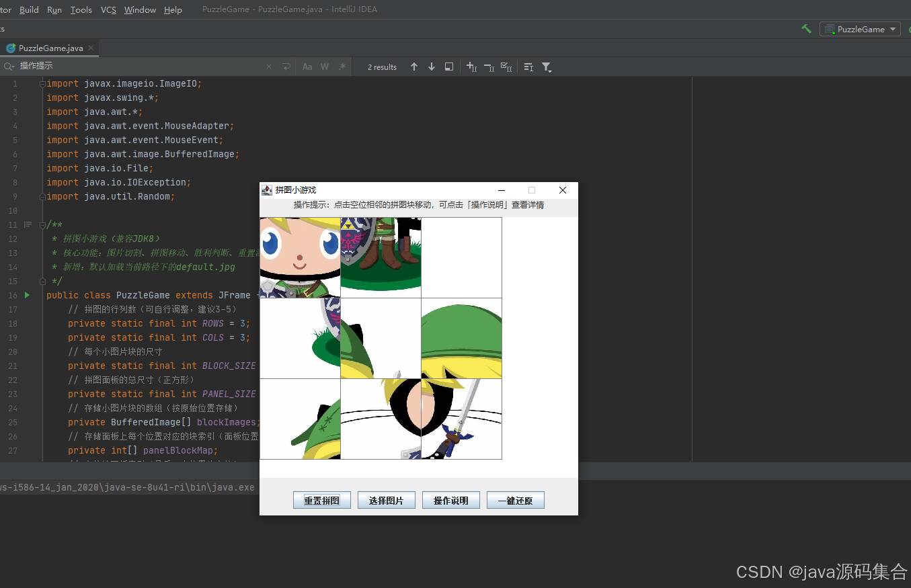Clear the find field text
The width and height of the screenshot is (911, 588).
coord(269,67)
